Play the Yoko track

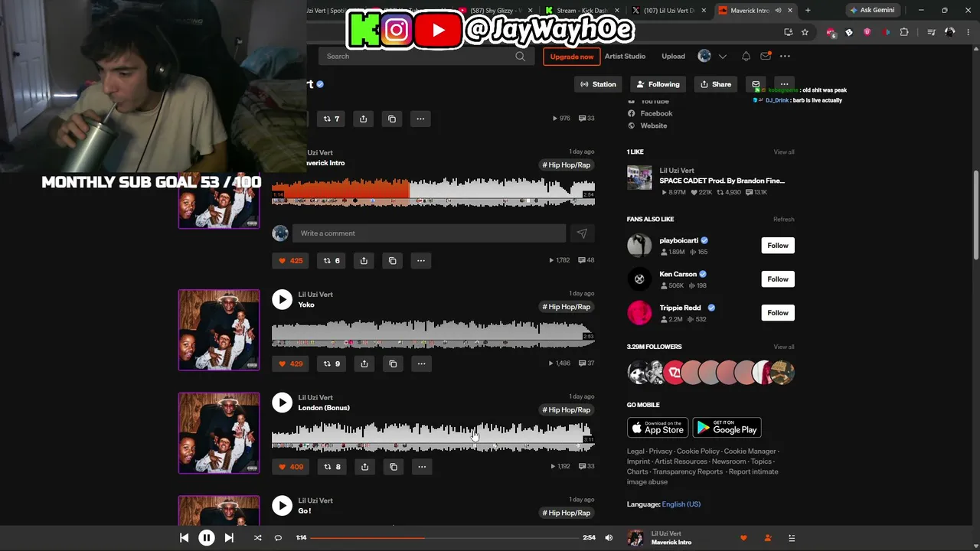coord(283,299)
